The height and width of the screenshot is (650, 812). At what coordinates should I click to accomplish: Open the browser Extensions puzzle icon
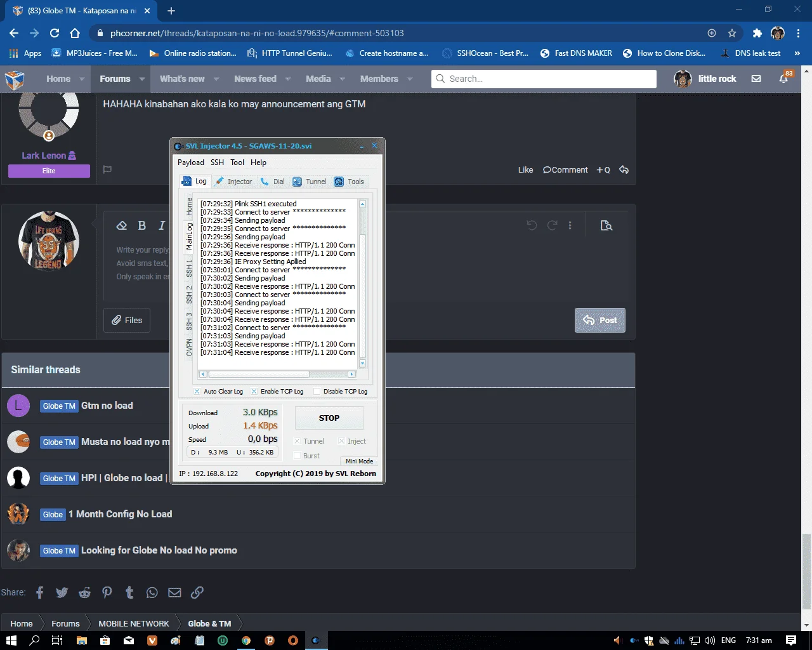(757, 33)
